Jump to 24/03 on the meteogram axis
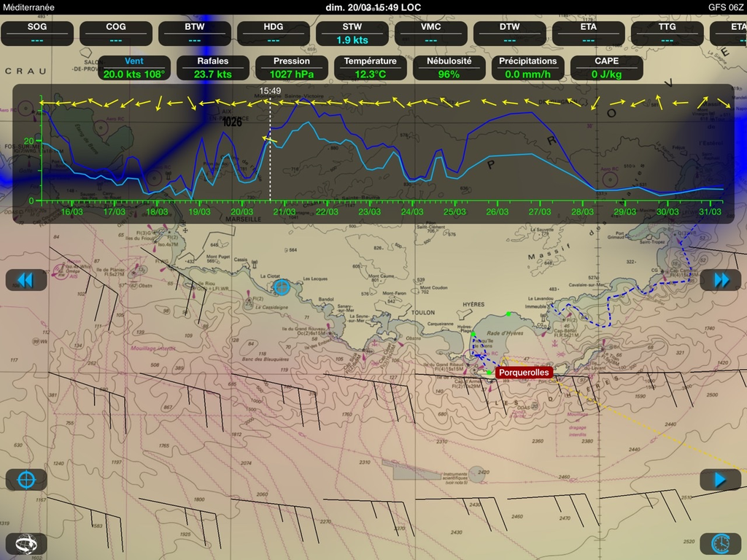Viewport: 747px width, 560px height. point(412,211)
